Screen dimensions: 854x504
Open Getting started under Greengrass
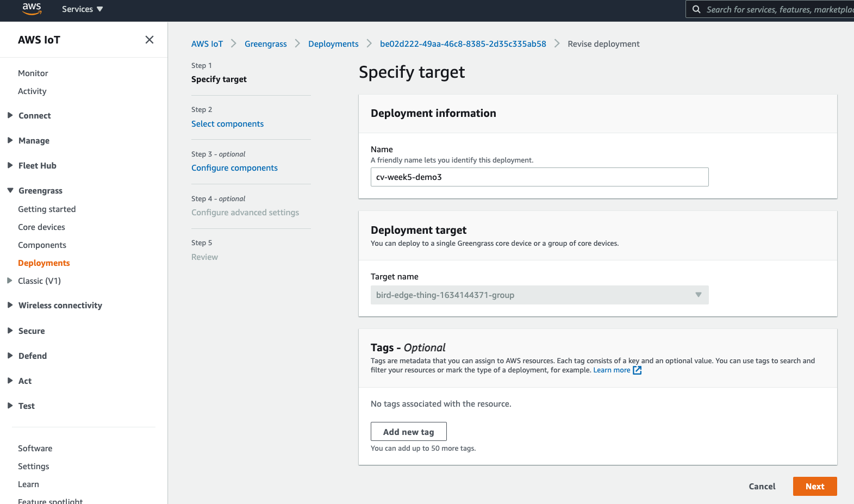pos(47,209)
